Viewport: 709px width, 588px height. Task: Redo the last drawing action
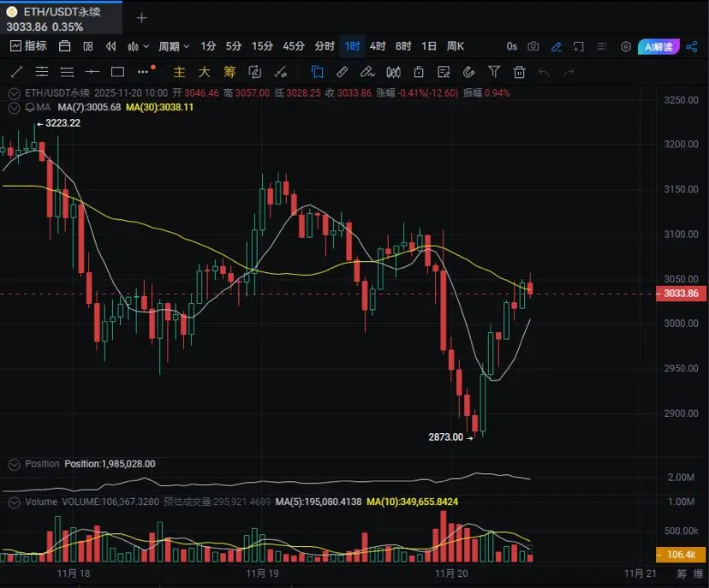[569, 72]
